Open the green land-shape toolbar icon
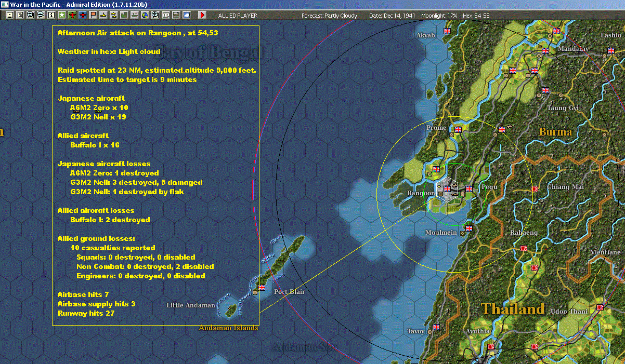The width and height of the screenshot is (625, 364). (124, 15)
